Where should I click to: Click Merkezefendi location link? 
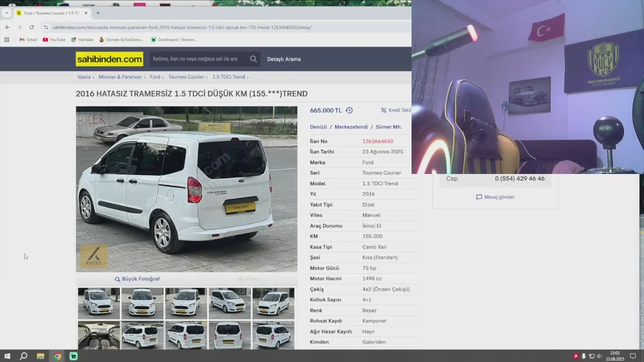coord(351,127)
